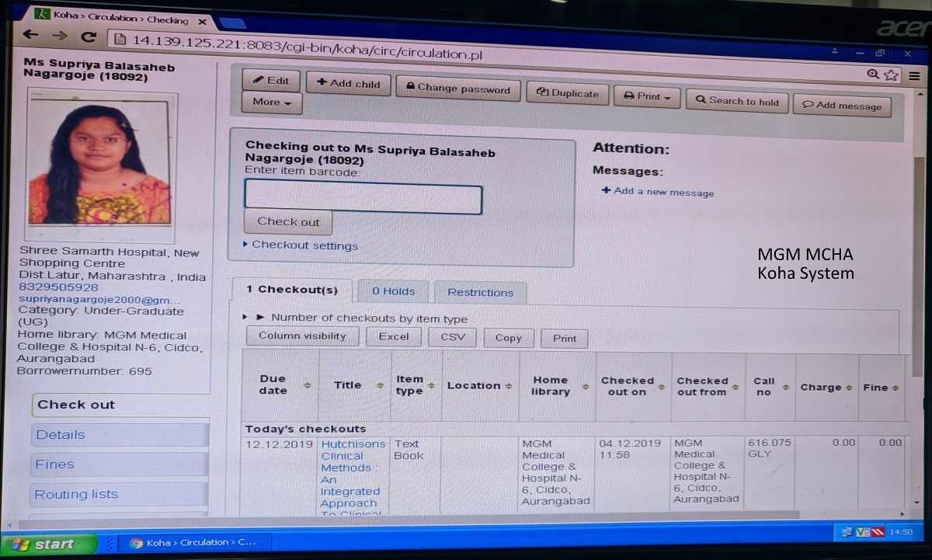
Task: Click the patron email supriyanagargoje2000@gm...
Action: tap(99, 300)
